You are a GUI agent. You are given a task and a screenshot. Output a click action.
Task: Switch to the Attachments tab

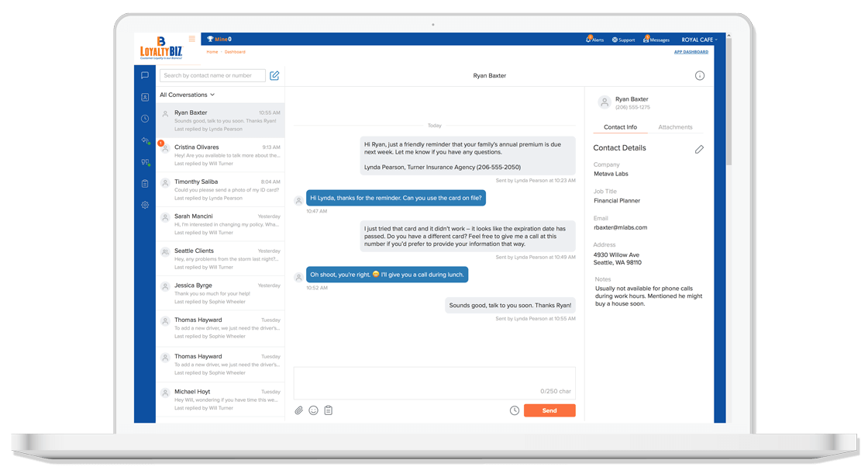675,127
